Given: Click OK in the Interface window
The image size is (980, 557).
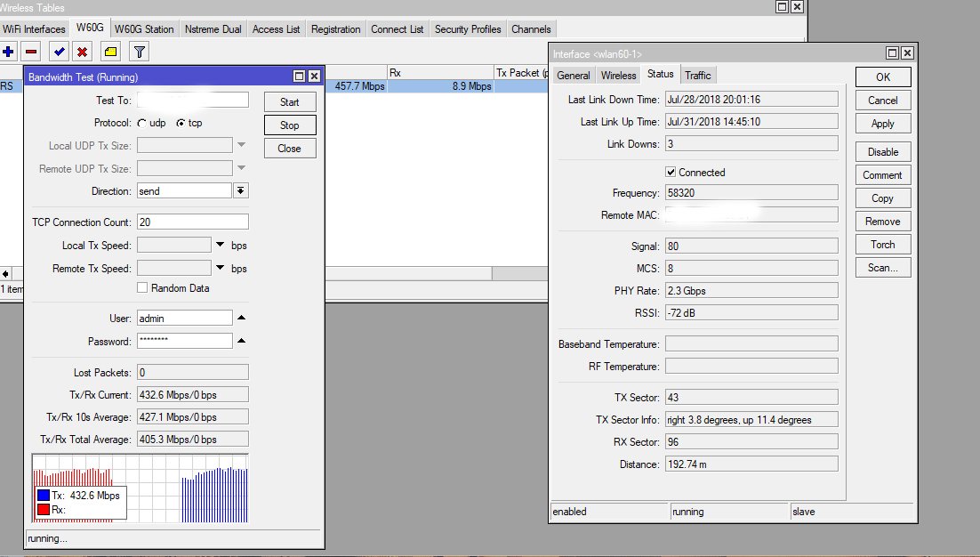Looking at the screenshot, I should pyautogui.click(x=883, y=77).
